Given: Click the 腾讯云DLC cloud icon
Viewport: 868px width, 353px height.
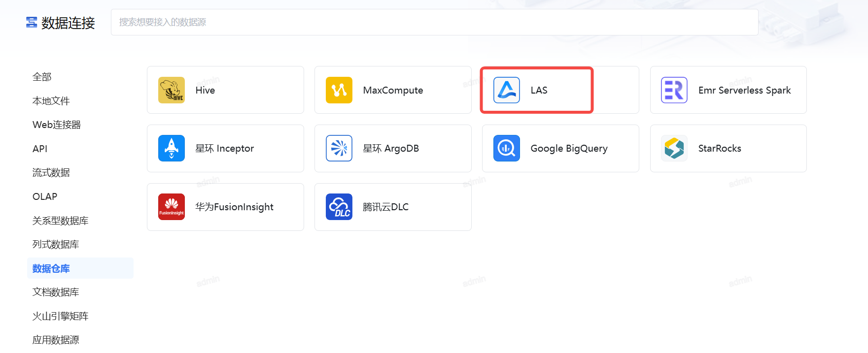Looking at the screenshot, I should click(x=339, y=207).
